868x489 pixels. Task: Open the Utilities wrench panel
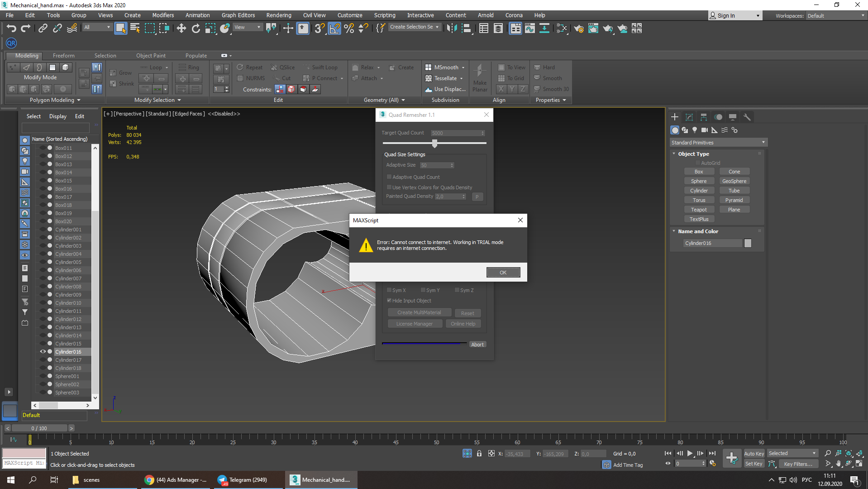tap(747, 117)
